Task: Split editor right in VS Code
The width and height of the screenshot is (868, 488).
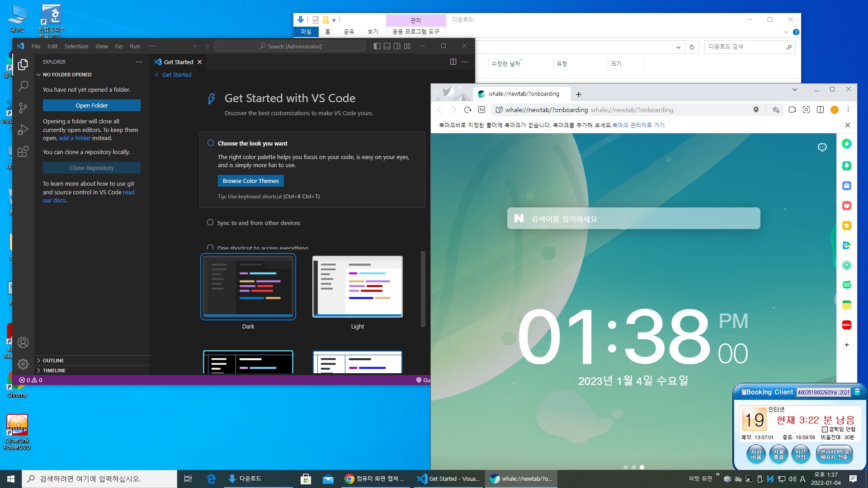Action: 453,62
